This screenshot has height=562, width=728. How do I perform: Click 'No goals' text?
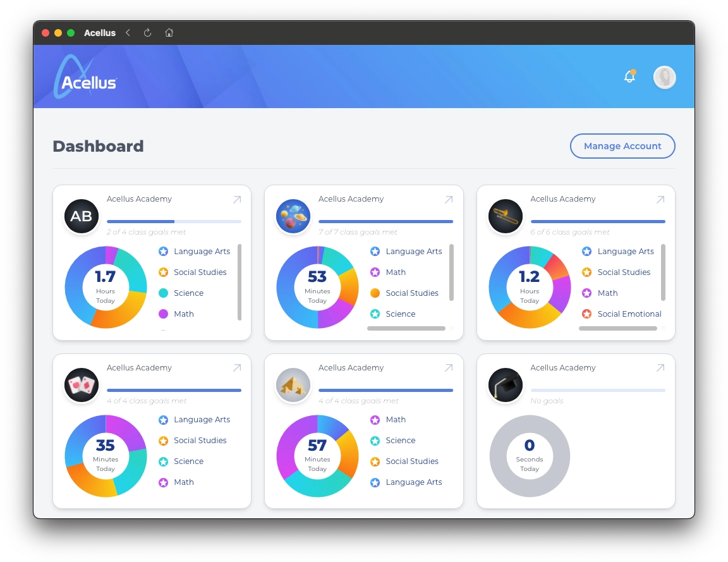coord(547,400)
